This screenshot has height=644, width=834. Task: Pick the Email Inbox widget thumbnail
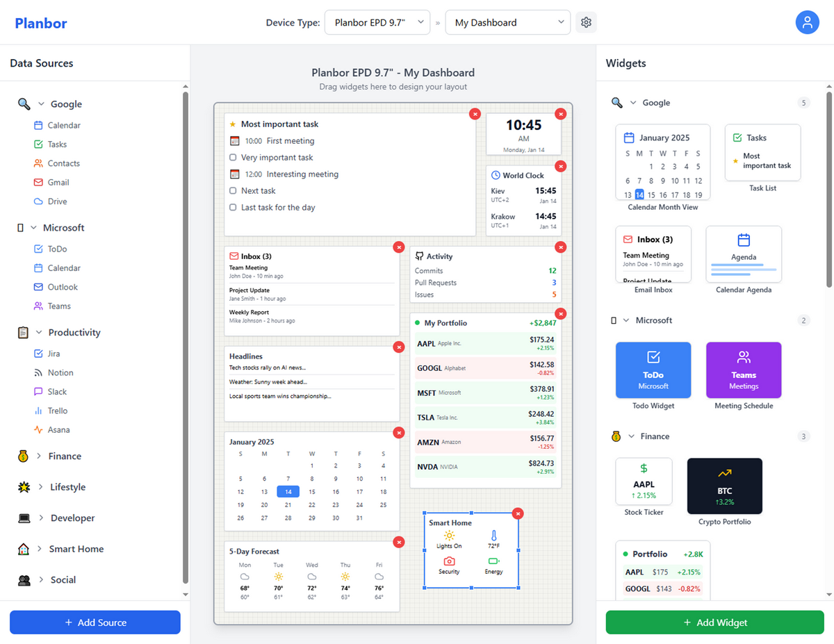pyautogui.click(x=653, y=254)
